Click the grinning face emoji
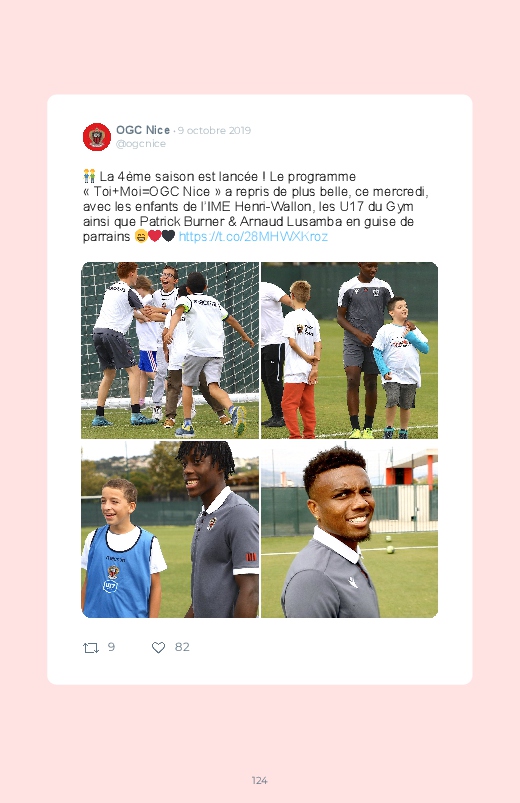 pyautogui.click(x=141, y=236)
